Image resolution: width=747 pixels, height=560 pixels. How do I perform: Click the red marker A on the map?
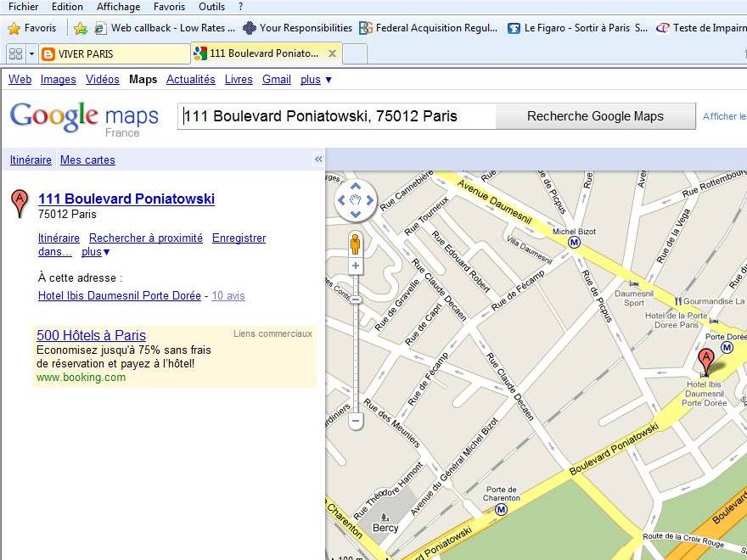(706, 361)
